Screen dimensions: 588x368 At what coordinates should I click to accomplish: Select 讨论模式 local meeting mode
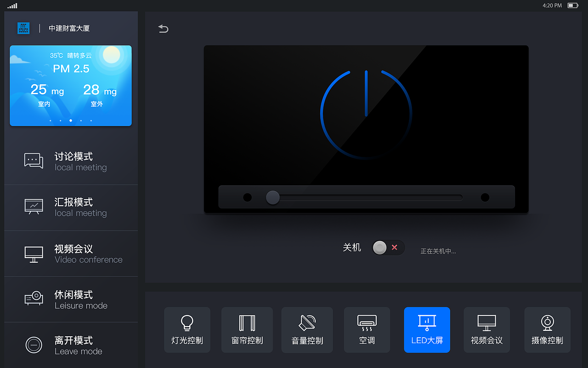pyautogui.click(x=71, y=161)
